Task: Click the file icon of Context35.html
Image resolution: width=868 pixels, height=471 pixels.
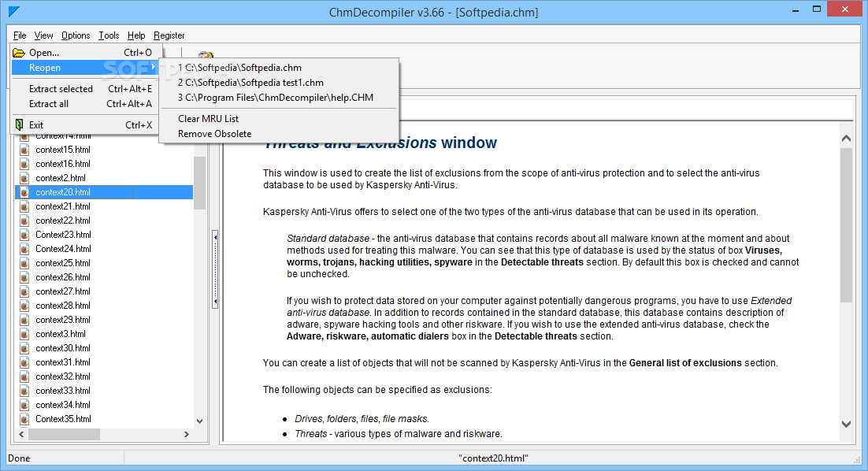Action: (24, 420)
